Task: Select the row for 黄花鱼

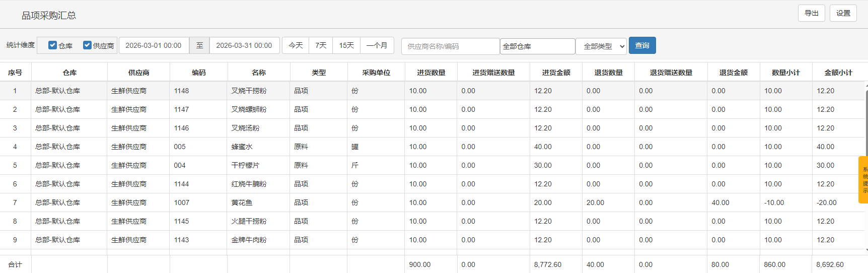Action: point(242,202)
